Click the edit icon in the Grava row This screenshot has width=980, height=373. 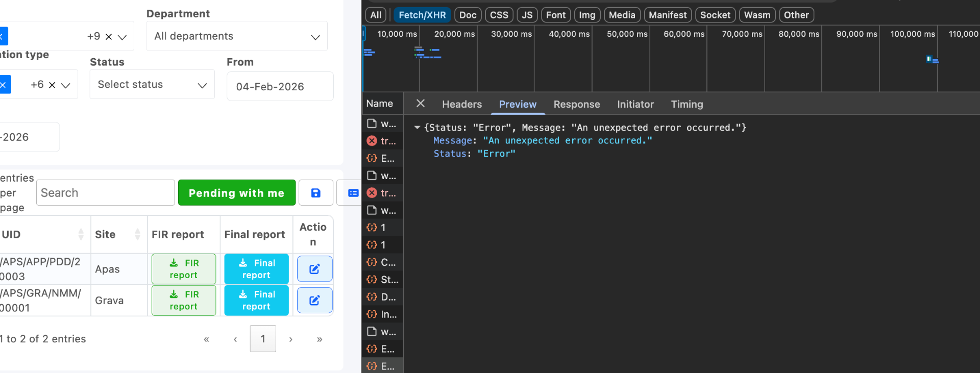pos(314,301)
